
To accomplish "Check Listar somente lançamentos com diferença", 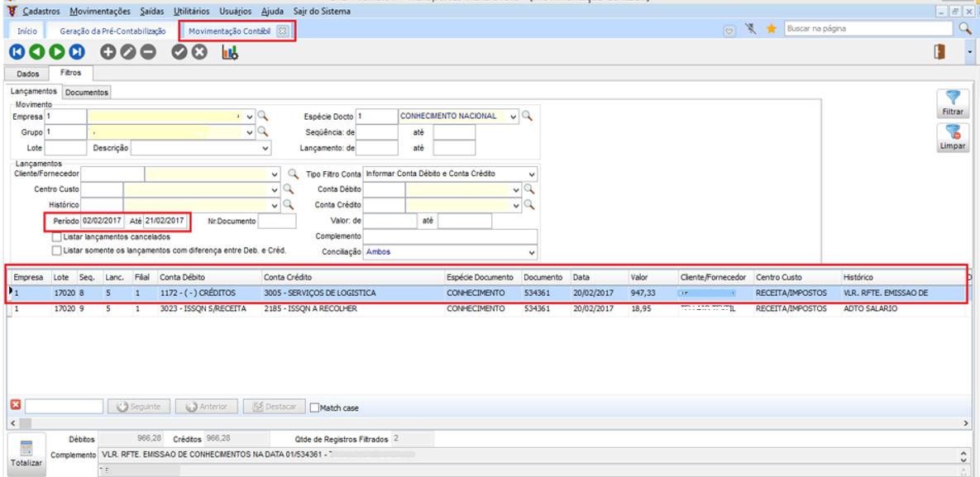I will click(x=56, y=250).
